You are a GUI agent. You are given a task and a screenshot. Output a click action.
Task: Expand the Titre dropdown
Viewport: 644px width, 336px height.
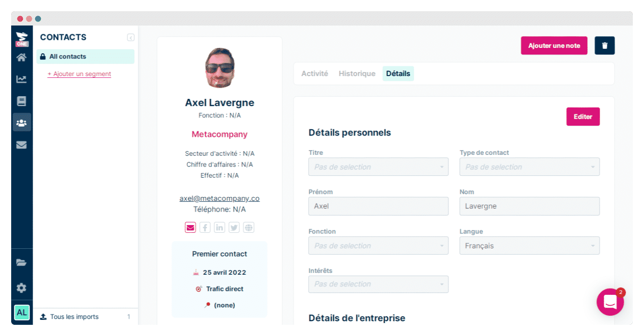378,167
